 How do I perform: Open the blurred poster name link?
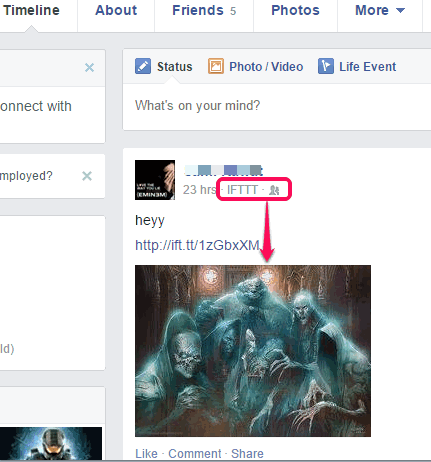click(x=224, y=170)
